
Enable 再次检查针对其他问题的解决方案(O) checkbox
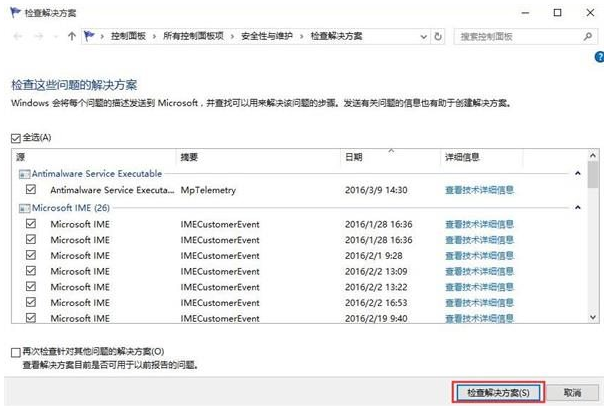16,352
